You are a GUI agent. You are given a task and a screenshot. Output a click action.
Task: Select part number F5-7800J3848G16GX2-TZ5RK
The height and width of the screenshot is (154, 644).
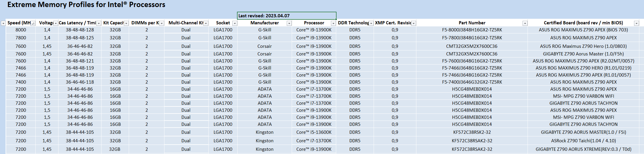click(472, 38)
